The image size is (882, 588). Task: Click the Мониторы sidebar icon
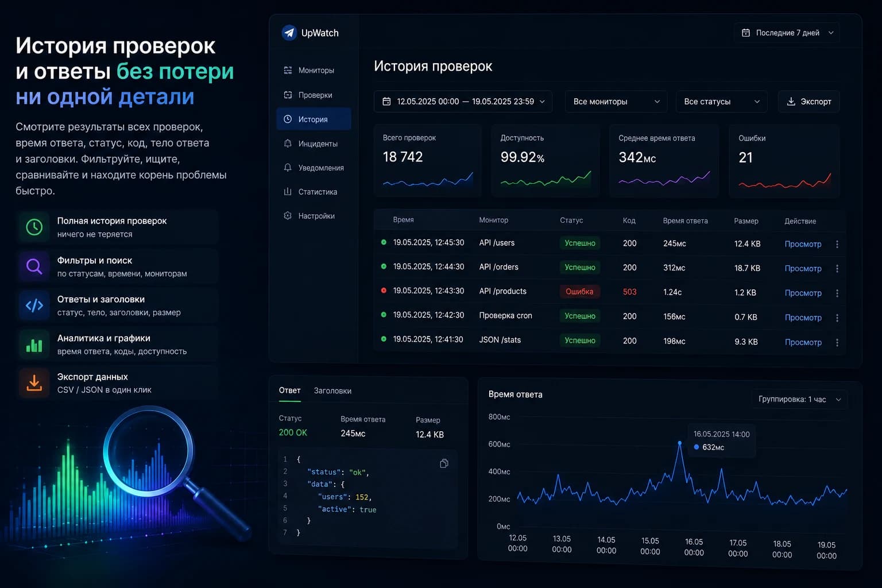(288, 70)
